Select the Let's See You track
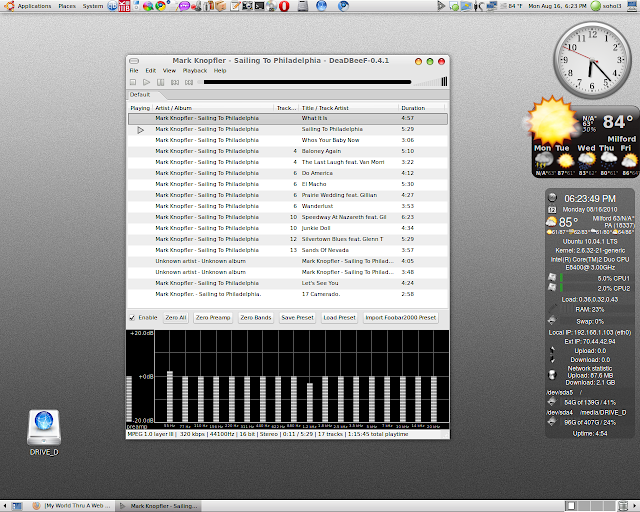The image size is (640, 512). click(x=288, y=283)
